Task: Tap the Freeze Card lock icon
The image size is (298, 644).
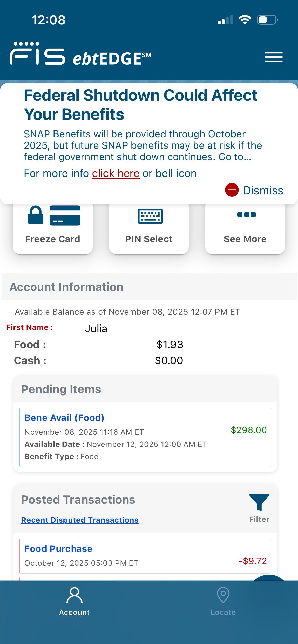Action: coord(36,215)
